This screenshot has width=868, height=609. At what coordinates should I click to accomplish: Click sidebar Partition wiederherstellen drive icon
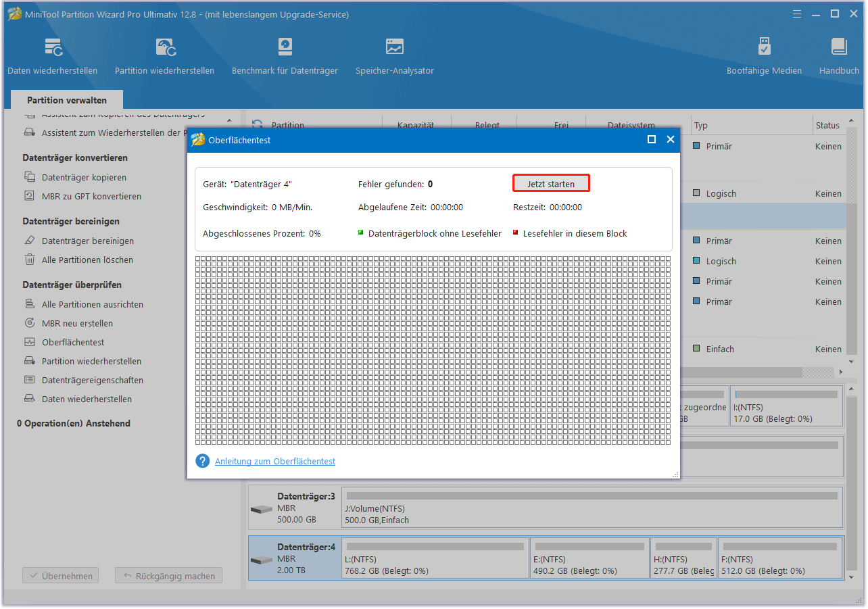pyautogui.click(x=30, y=361)
